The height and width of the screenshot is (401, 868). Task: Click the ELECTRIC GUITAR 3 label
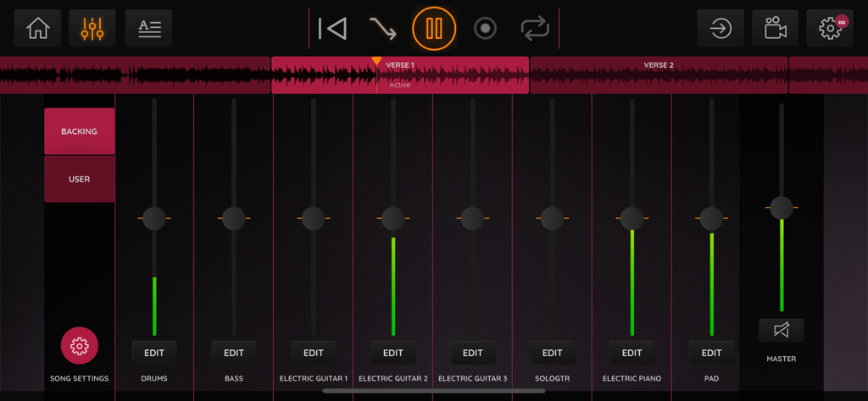pos(473,379)
